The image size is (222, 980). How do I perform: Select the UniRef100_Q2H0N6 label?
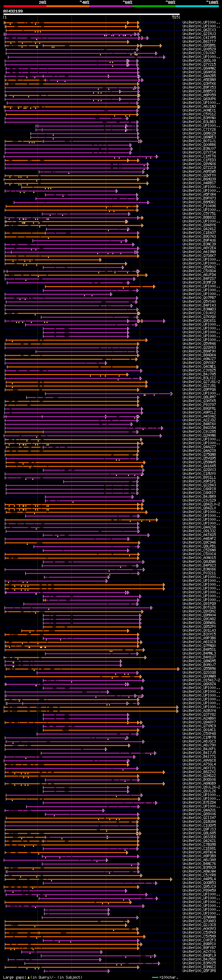coord(199,436)
